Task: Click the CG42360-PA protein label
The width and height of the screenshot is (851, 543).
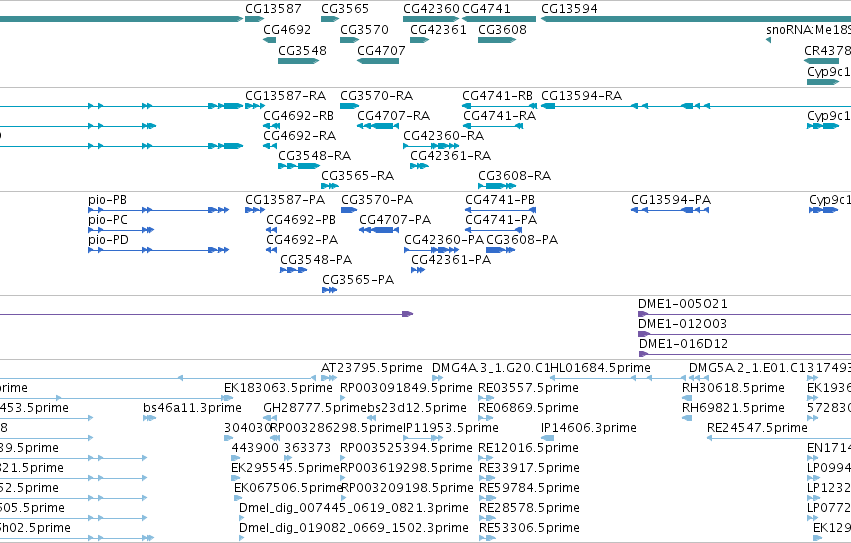Action: coord(444,240)
